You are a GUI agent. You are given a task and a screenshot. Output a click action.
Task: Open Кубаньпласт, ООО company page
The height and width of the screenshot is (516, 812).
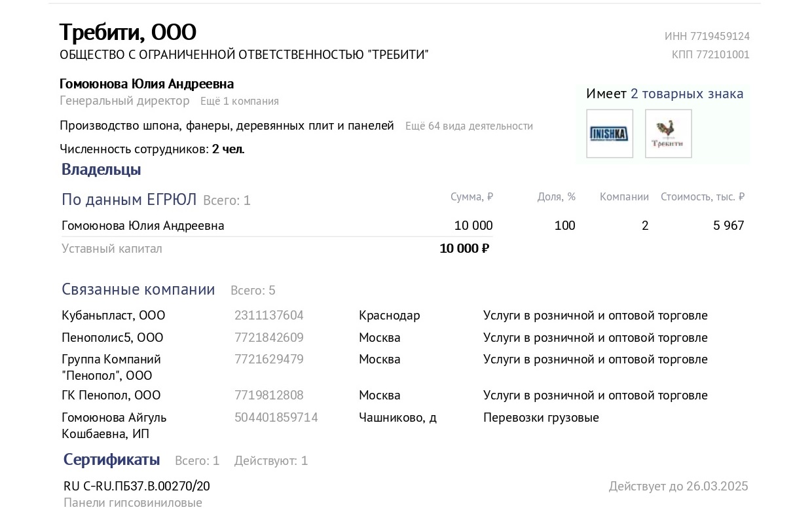point(113,315)
